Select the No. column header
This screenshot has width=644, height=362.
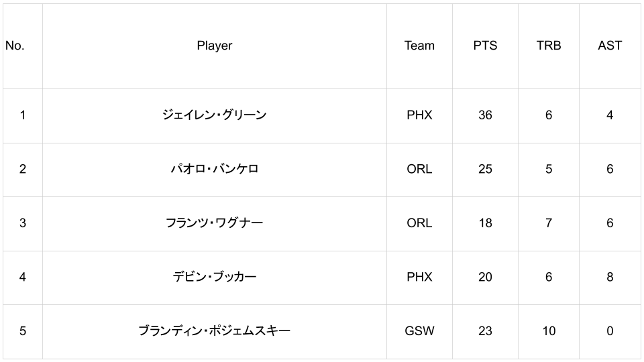(23, 46)
